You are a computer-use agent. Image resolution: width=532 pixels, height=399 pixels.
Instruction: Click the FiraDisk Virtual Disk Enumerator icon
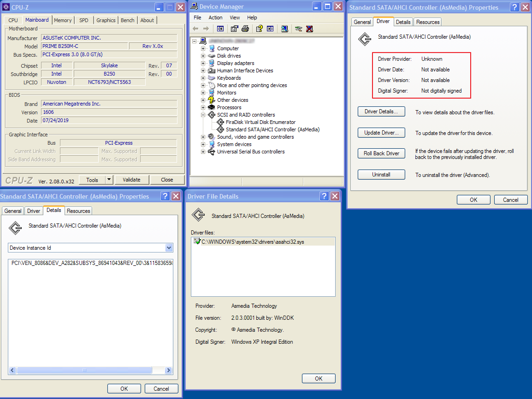click(x=220, y=122)
